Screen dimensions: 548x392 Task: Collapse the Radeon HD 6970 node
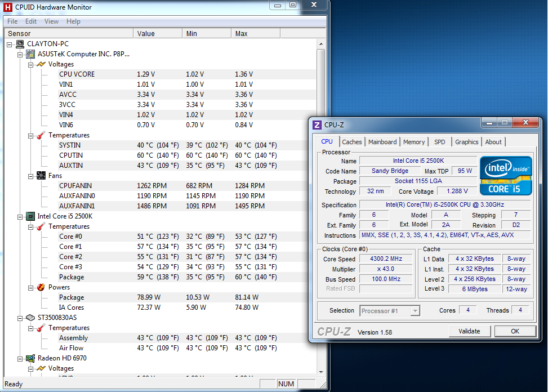coord(20,359)
